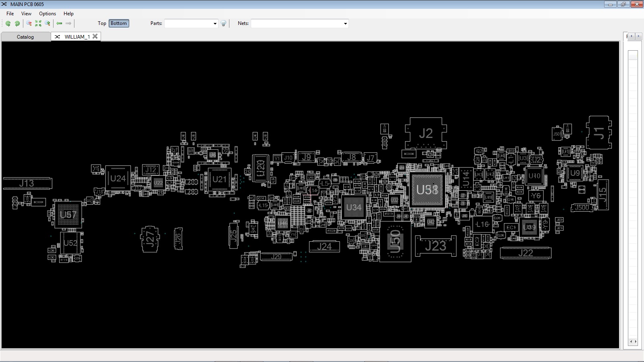Image resolution: width=644 pixels, height=362 pixels.
Task: Select the Bottom side toggle button
Action: pos(119,23)
